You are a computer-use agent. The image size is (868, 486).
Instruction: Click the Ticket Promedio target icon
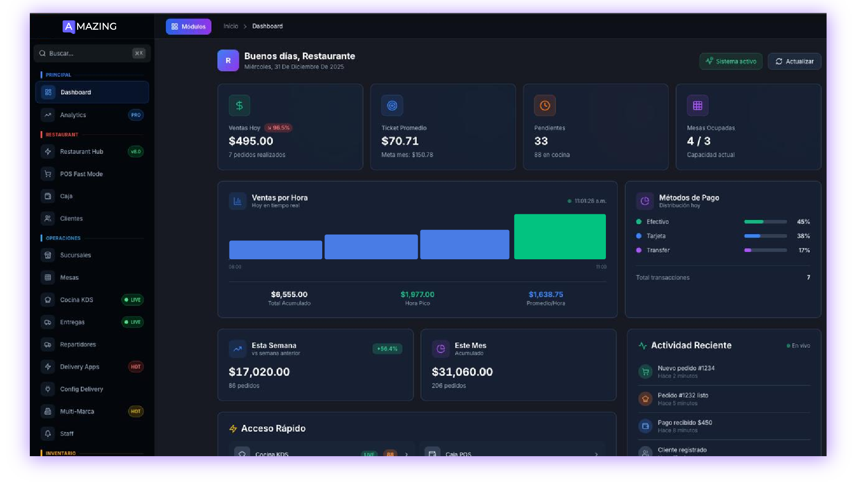click(392, 106)
